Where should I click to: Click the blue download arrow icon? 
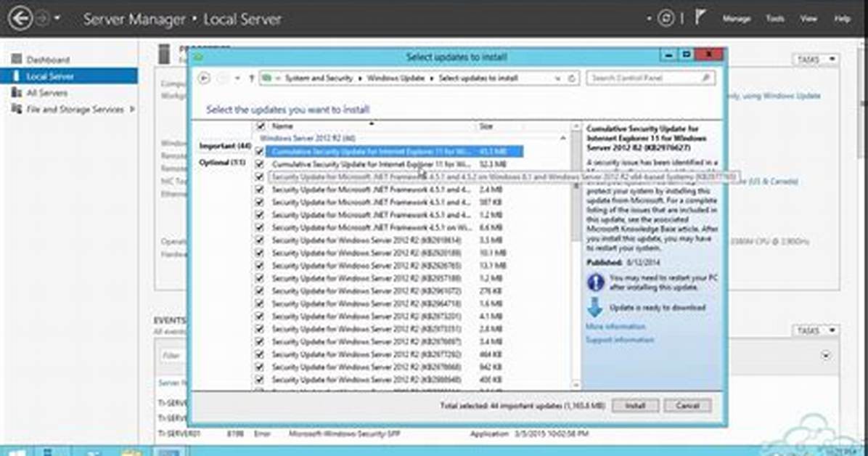pos(595,307)
